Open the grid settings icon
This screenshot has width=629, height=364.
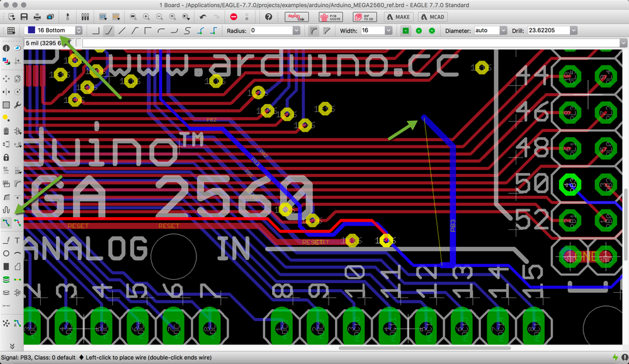pos(11,30)
